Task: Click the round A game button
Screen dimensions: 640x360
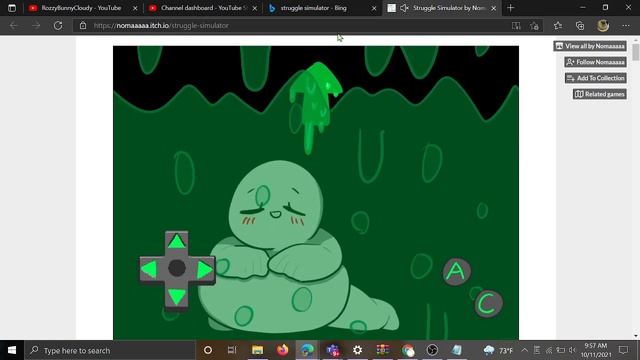Action: pyautogui.click(x=456, y=271)
